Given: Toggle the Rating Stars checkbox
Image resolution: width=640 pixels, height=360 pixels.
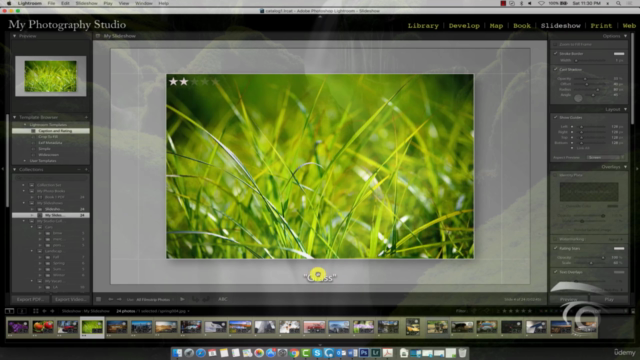Looking at the screenshot, I should pos(556,248).
